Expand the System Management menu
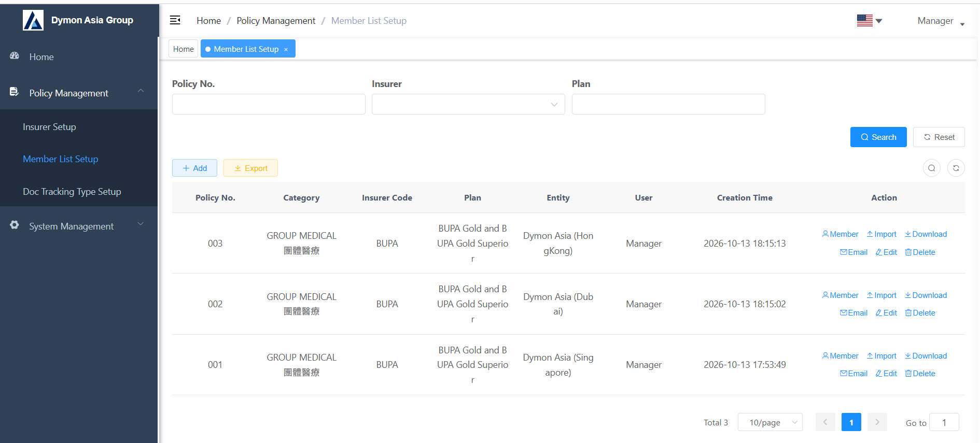This screenshot has height=443, width=980. tap(79, 226)
